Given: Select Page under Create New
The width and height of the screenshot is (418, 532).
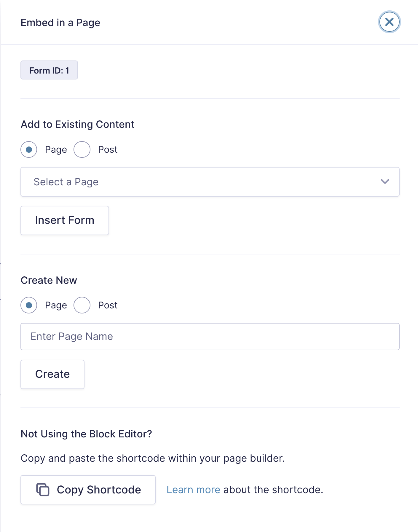Looking at the screenshot, I should (x=29, y=305).
